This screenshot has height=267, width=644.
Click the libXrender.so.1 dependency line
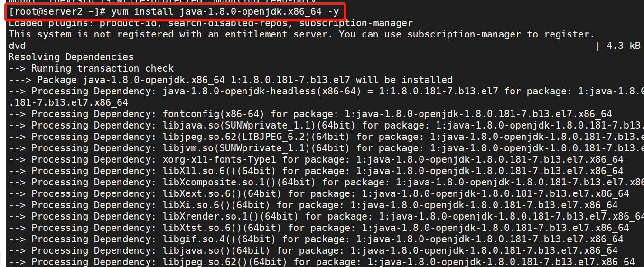(326, 216)
